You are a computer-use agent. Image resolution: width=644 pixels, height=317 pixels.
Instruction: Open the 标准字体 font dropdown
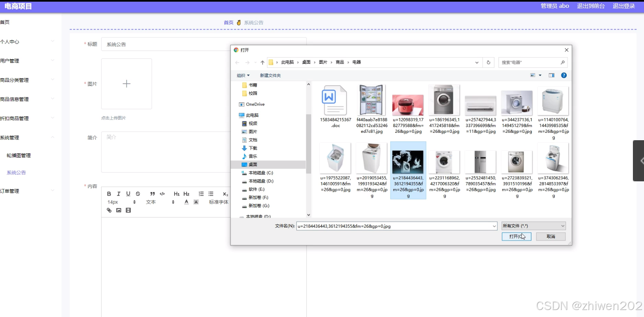click(x=219, y=202)
